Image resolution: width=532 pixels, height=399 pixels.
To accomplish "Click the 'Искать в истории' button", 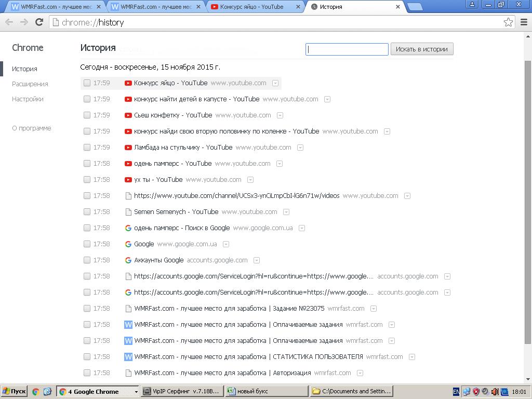I will [422, 49].
